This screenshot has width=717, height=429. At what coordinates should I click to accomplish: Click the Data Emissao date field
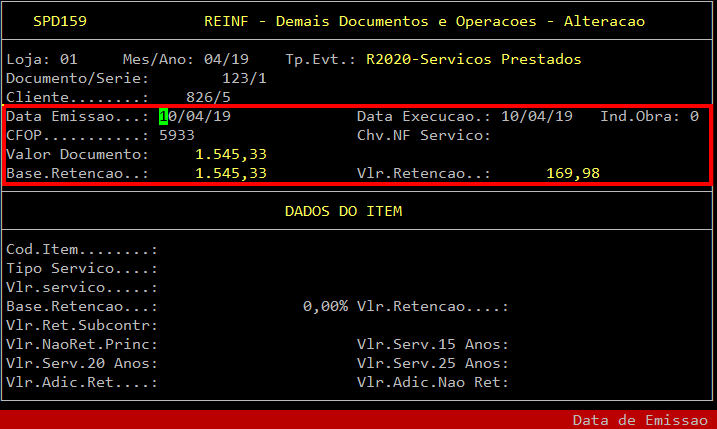pyautogui.click(x=195, y=117)
